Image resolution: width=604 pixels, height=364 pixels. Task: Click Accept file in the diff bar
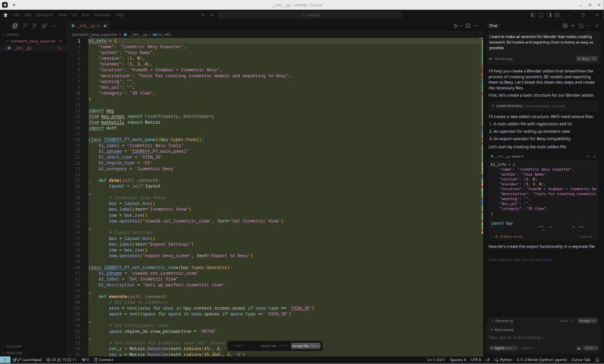[x=306, y=346]
